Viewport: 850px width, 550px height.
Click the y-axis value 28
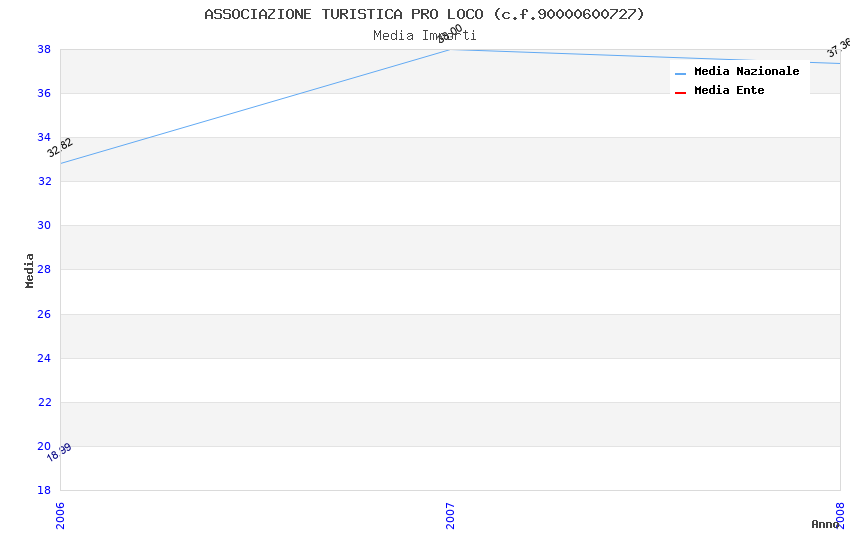click(x=44, y=269)
